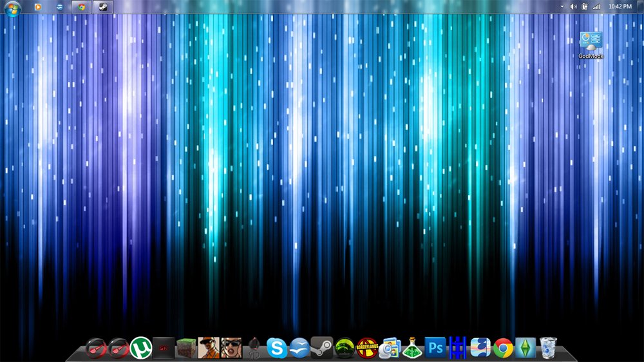This screenshot has width=644, height=362.
Task: Launch Borderlands from the dock
Action: coord(367,348)
